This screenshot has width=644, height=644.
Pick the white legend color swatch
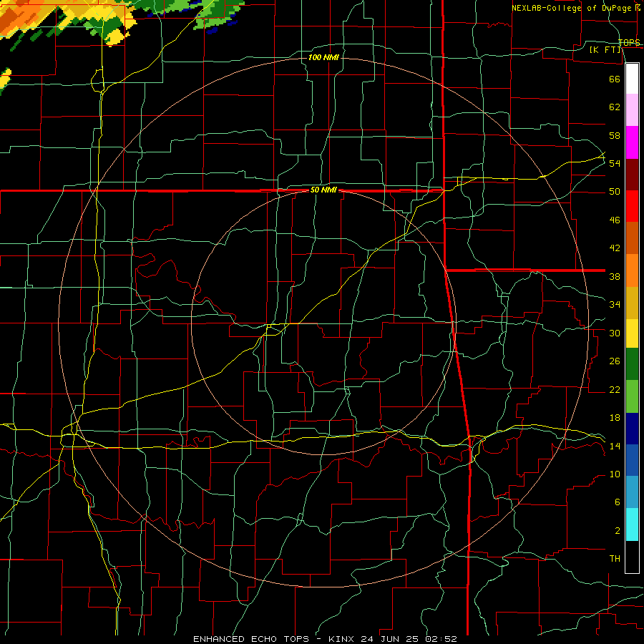(632, 79)
